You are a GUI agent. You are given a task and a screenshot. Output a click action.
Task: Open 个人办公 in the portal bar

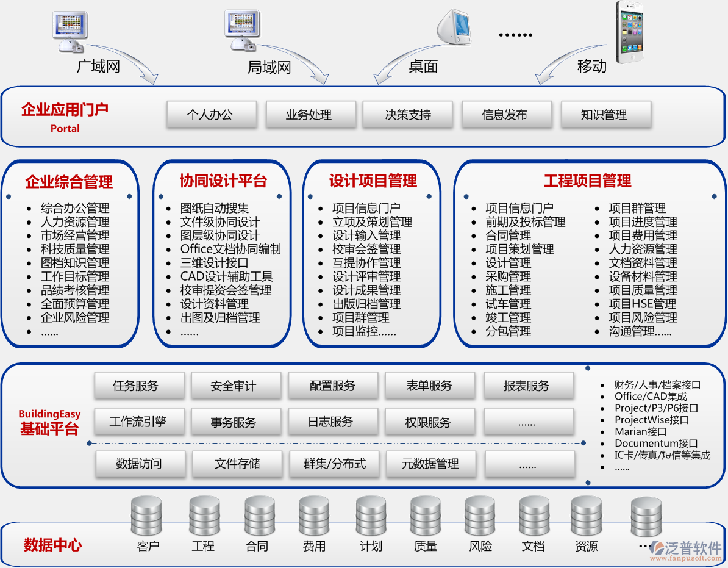(x=211, y=114)
